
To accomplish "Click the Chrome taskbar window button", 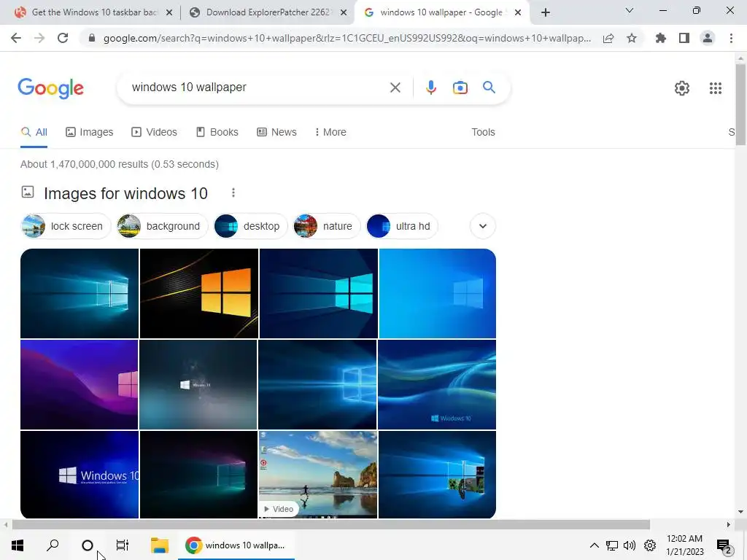I will coord(236,545).
